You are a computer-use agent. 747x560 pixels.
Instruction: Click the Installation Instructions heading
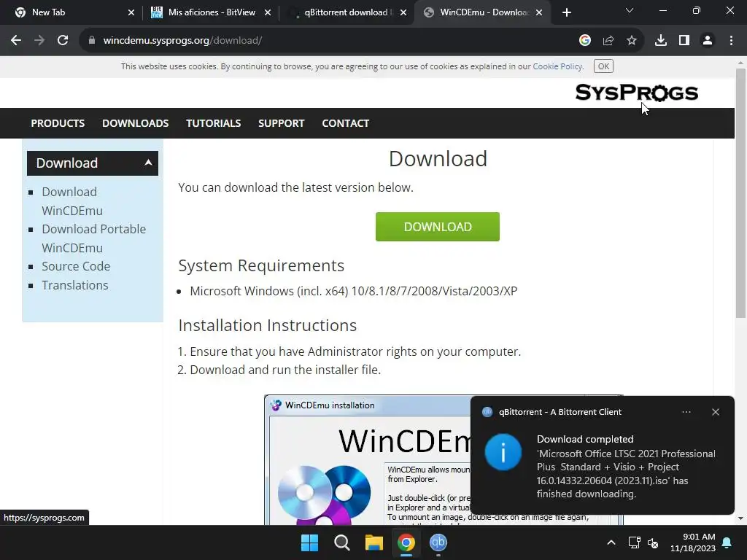pyautogui.click(x=267, y=325)
